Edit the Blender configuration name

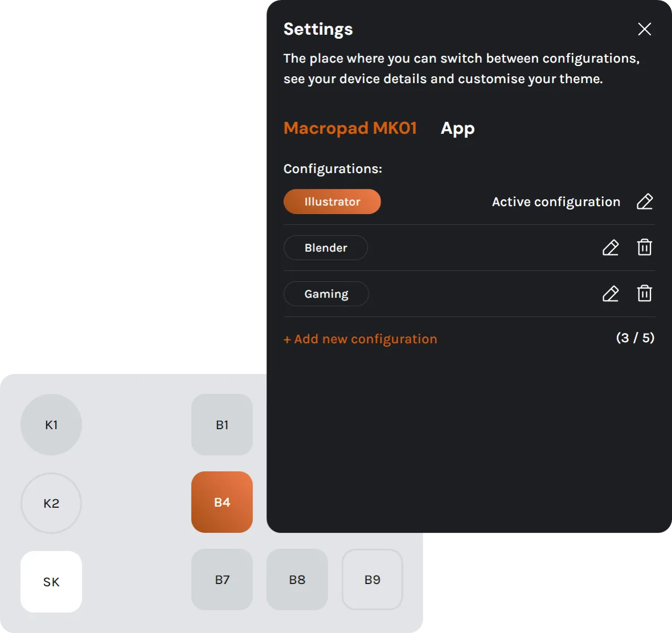tap(610, 248)
